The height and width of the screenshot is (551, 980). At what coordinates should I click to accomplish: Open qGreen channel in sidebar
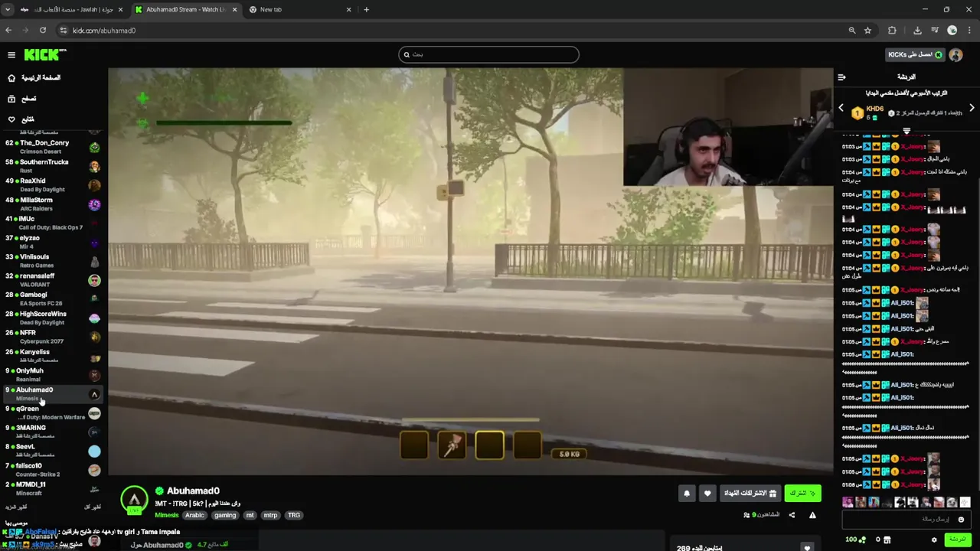(x=52, y=412)
